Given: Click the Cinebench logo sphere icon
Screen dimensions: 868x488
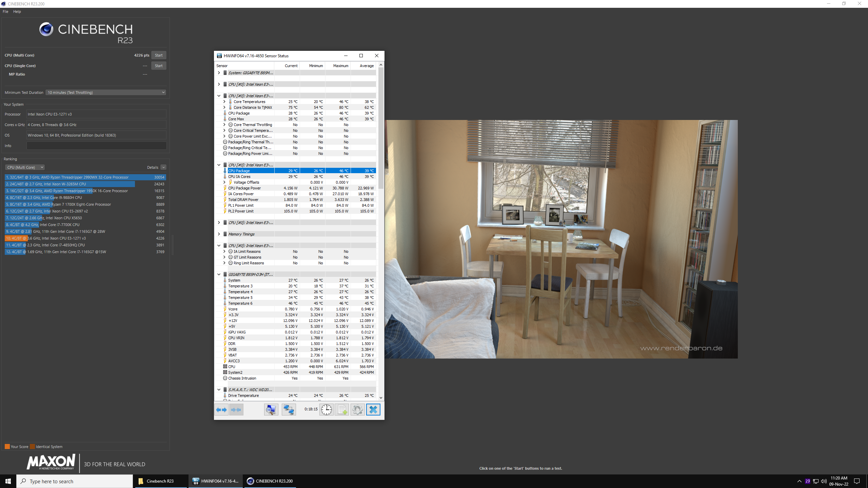Looking at the screenshot, I should point(46,29).
